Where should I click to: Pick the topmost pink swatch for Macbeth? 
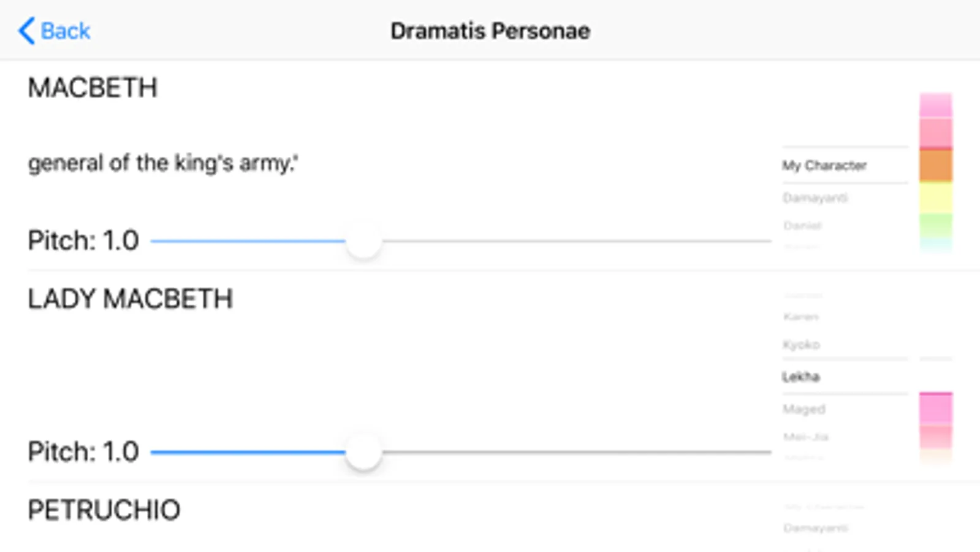point(936,105)
